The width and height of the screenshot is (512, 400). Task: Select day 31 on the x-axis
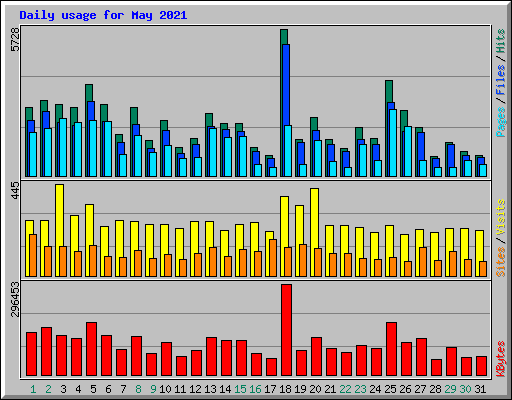[480, 389]
